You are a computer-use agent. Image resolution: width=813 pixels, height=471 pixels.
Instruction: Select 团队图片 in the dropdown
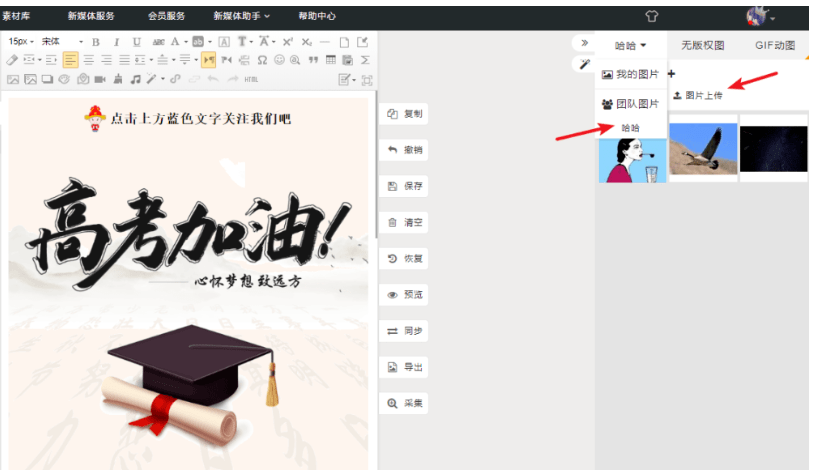(x=630, y=104)
